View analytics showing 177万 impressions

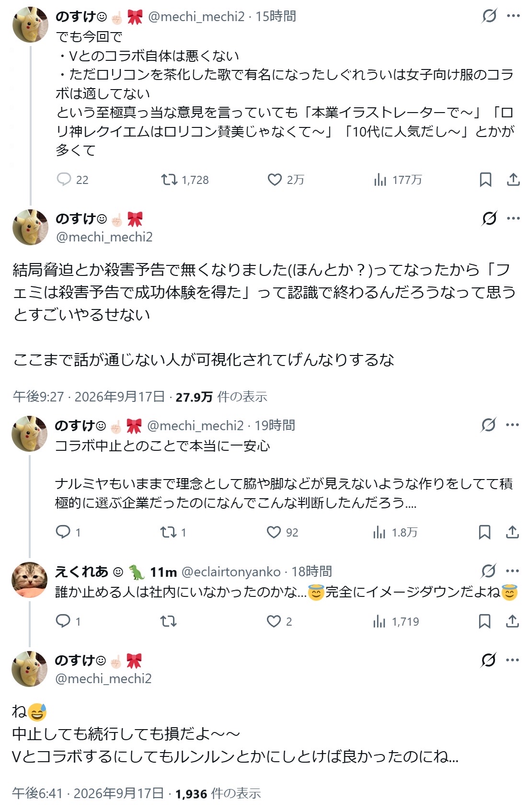tap(397, 180)
